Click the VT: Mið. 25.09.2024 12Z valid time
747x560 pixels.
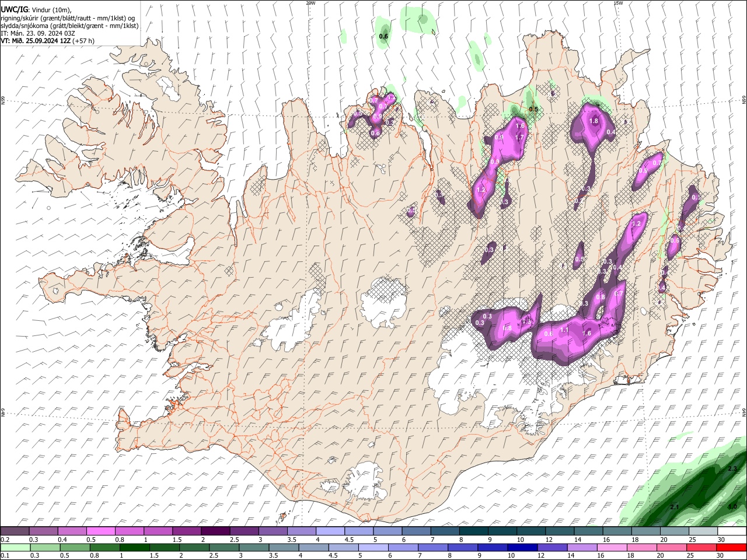35,41
